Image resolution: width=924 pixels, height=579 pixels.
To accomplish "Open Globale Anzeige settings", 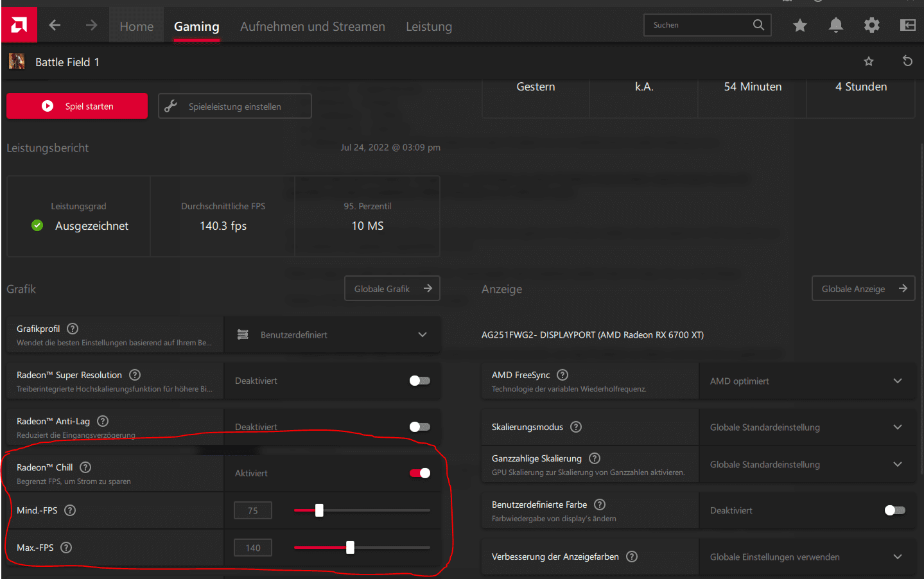I will point(864,289).
